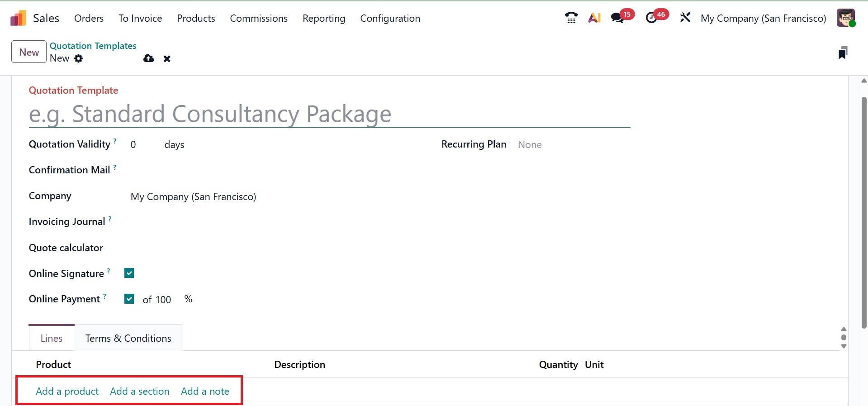Click the Add a section link
This screenshot has height=406, width=868.
(140, 391)
